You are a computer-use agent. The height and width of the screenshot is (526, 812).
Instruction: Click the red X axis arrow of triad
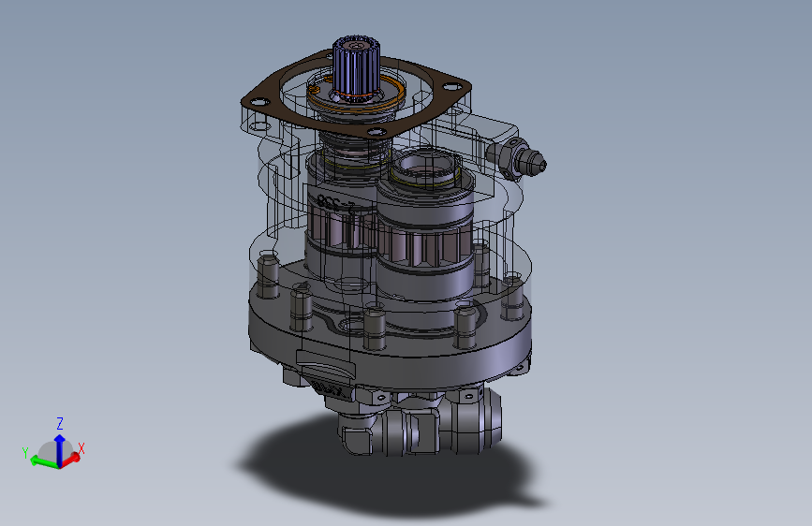pyautogui.click(x=71, y=459)
